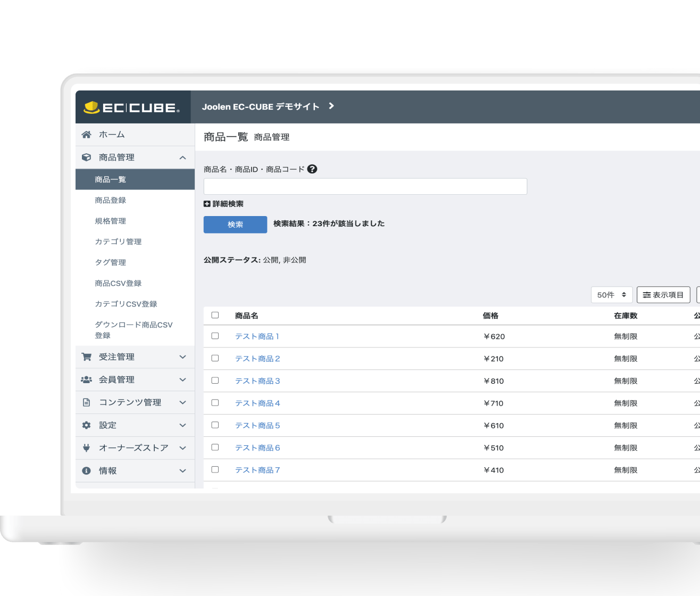Open the テスト商品 3 link

[257, 381]
